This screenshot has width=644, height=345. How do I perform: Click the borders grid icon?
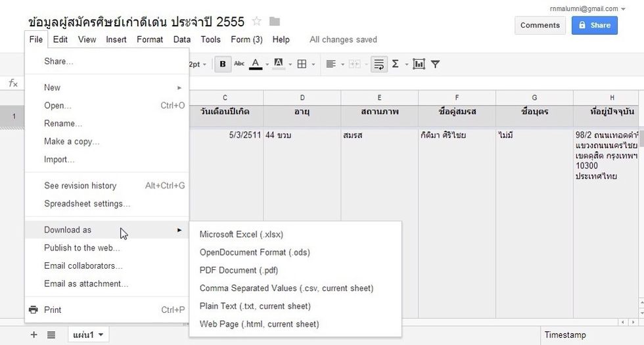302,64
